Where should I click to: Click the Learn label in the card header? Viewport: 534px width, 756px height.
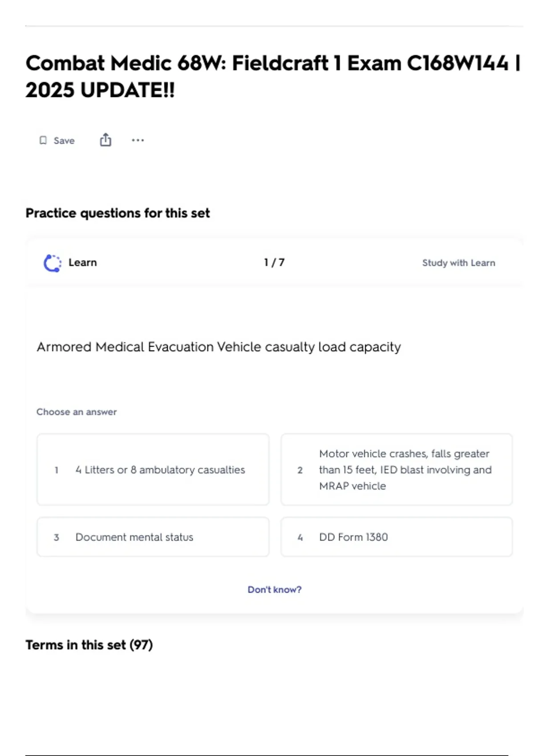coord(83,262)
